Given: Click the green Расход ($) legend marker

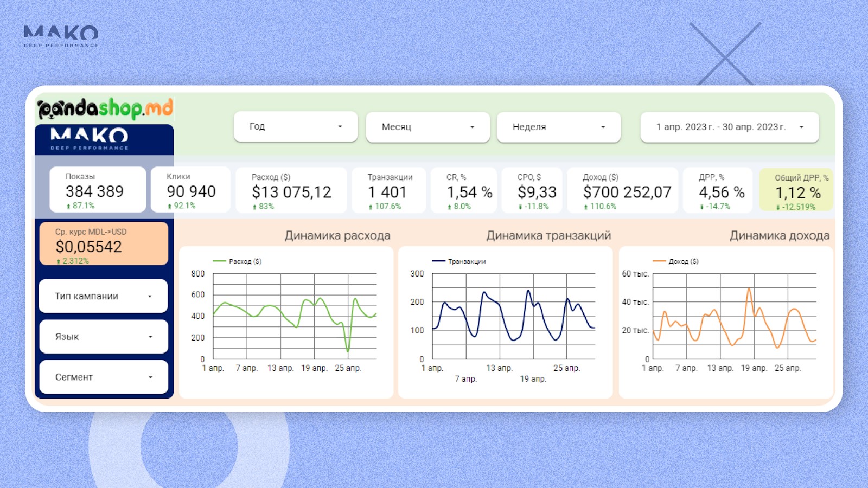Looking at the screenshot, I should [x=220, y=261].
